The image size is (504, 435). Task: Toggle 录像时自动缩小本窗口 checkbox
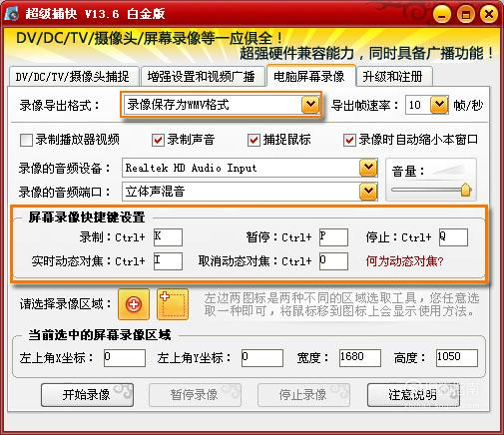[349, 140]
